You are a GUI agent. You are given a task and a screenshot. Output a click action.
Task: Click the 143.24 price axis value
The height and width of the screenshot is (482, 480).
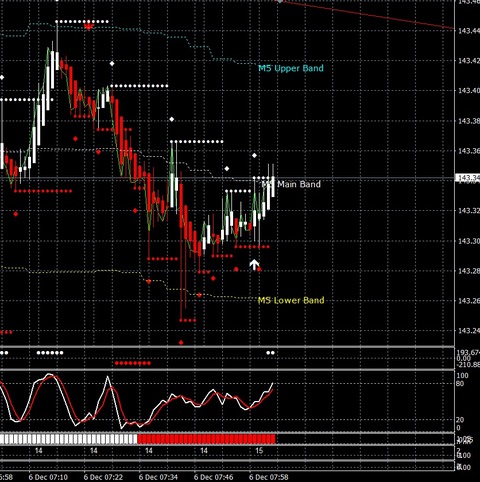(469, 331)
